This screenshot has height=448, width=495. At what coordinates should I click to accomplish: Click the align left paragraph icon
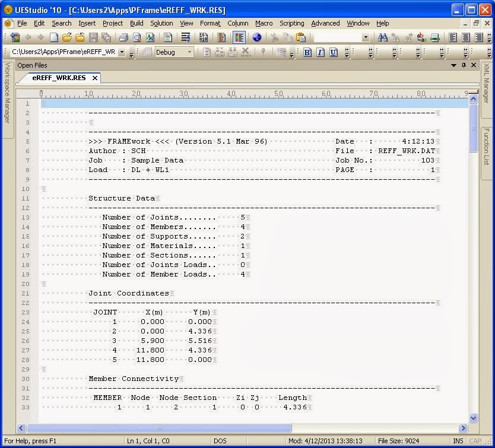(x=453, y=37)
